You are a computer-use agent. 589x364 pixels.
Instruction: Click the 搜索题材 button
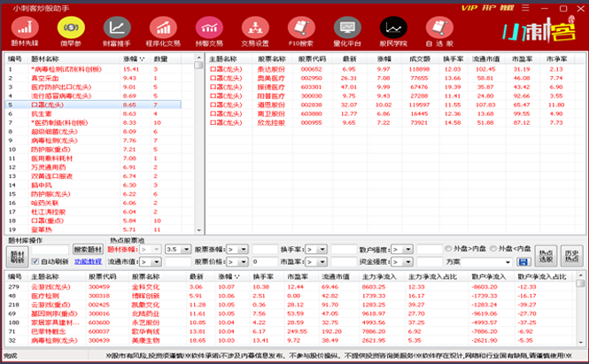click(88, 250)
